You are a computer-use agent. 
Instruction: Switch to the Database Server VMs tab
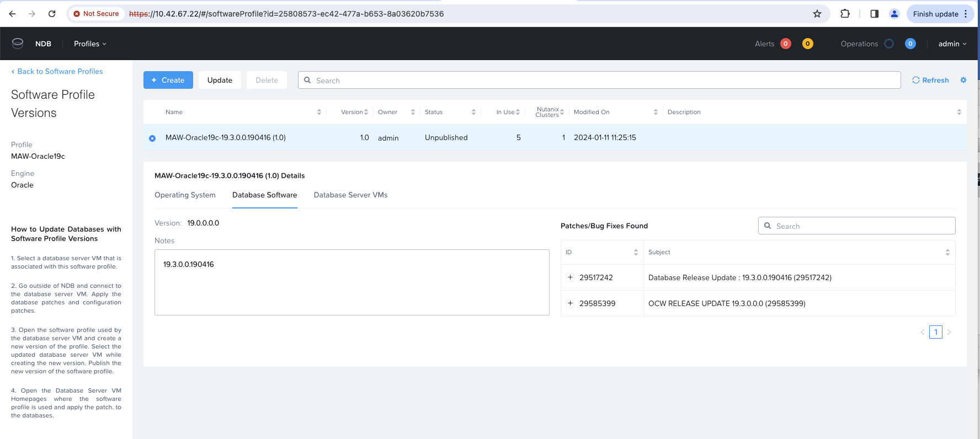click(x=350, y=195)
